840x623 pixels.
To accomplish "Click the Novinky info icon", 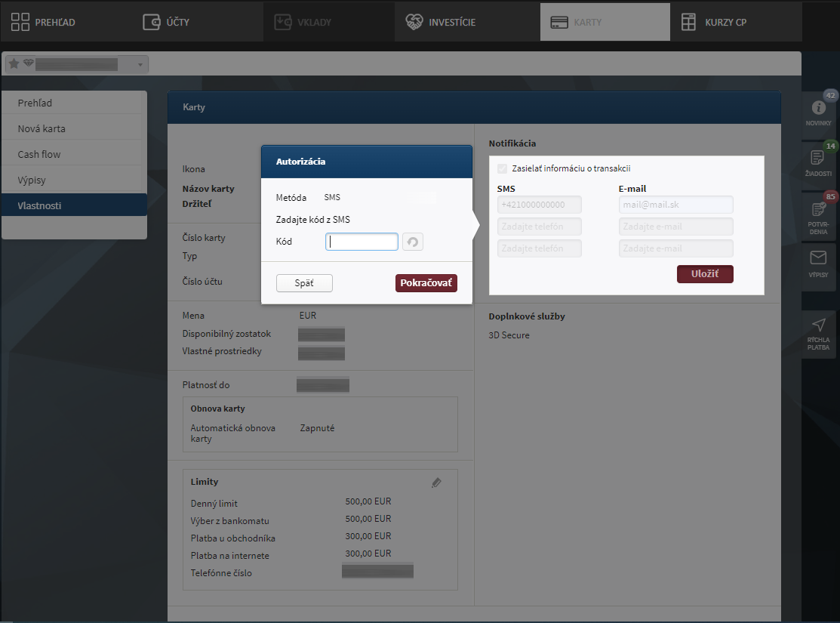I will coord(818,109).
